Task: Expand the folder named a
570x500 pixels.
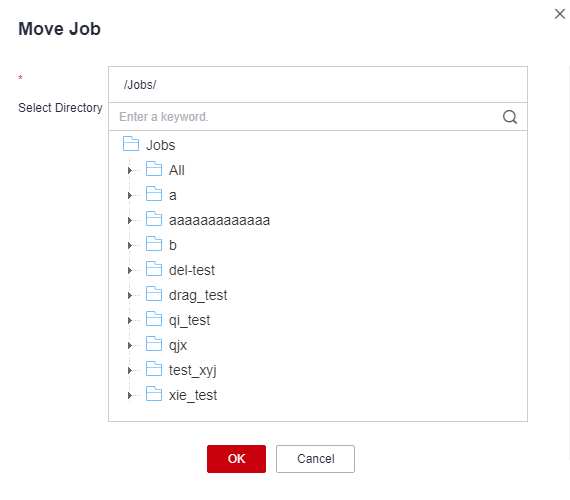Action: click(x=129, y=196)
